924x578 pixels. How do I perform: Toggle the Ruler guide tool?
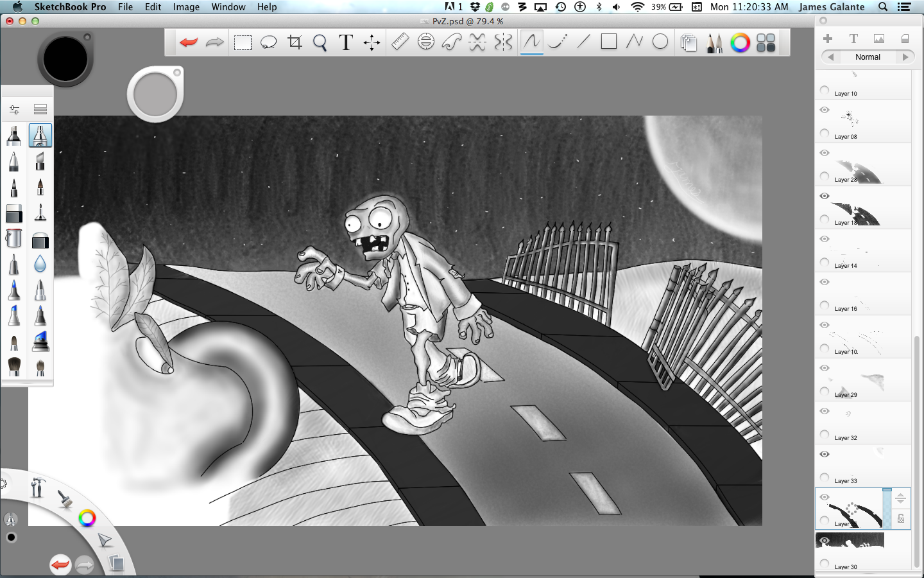(x=400, y=42)
